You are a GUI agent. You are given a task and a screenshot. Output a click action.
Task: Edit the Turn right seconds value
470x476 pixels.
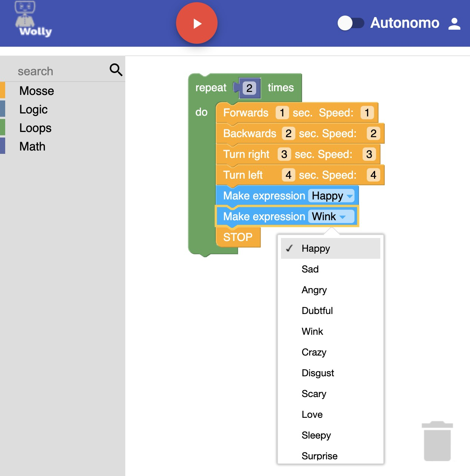[284, 154]
